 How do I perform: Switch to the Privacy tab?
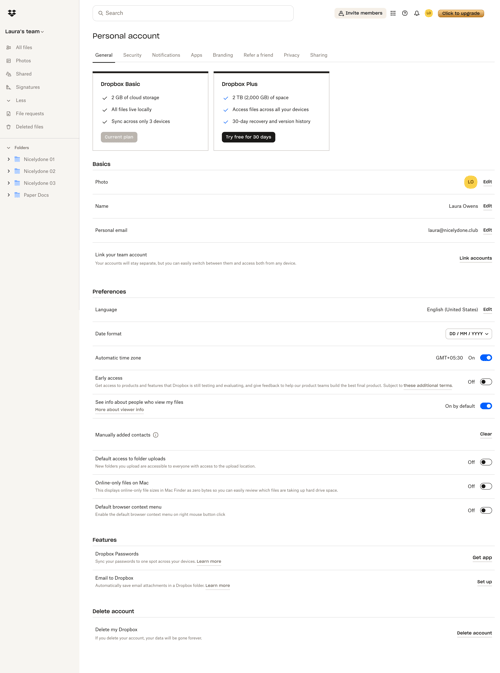pyautogui.click(x=291, y=55)
